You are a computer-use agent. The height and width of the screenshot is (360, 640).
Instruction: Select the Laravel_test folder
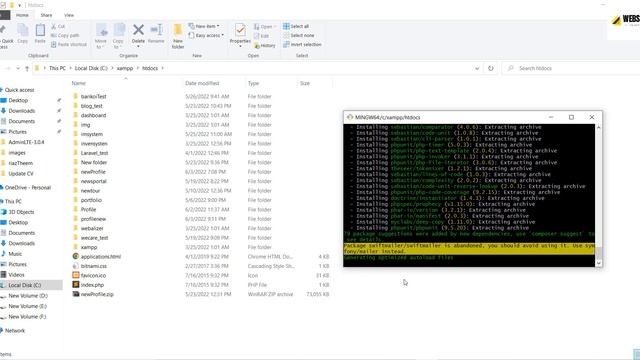click(x=94, y=153)
